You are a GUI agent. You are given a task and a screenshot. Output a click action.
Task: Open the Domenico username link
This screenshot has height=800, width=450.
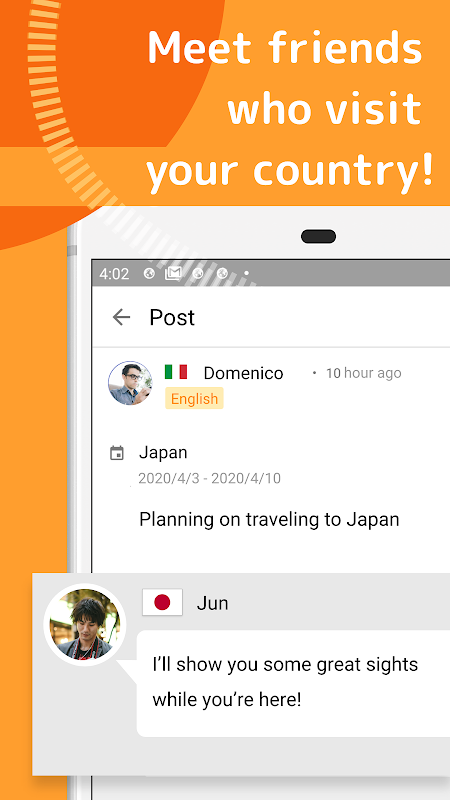pyautogui.click(x=243, y=373)
